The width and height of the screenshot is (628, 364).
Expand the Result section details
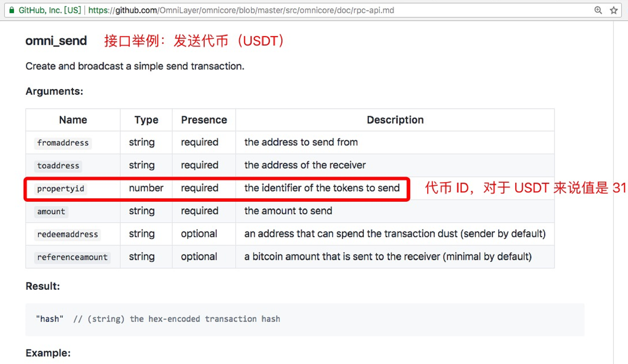point(43,286)
